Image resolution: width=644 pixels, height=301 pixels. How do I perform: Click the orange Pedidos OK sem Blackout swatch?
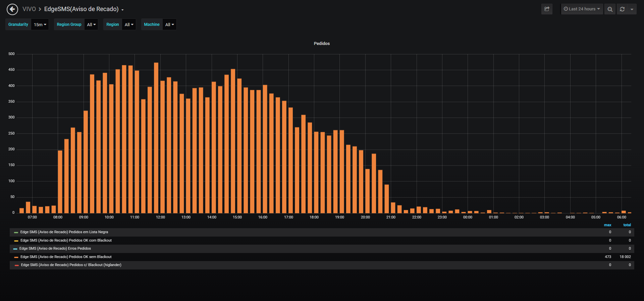click(16, 257)
